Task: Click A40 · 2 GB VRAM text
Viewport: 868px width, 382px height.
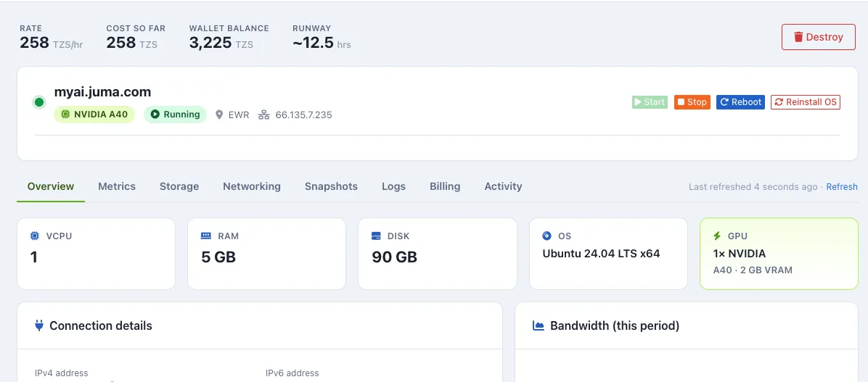Action: (x=753, y=270)
